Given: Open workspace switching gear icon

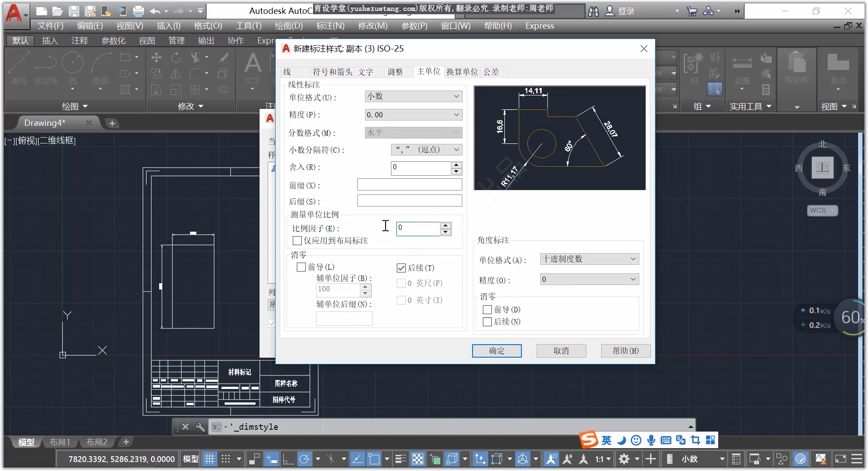Looking at the screenshot, I should [624, 459].
